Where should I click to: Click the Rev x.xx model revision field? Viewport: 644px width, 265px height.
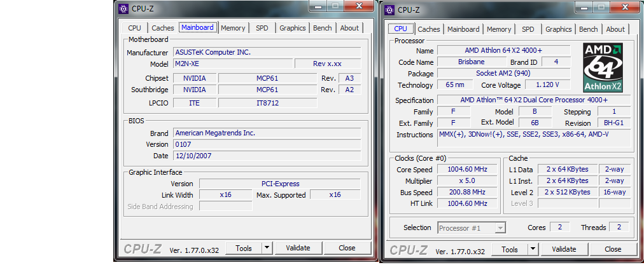pos(328,64)
